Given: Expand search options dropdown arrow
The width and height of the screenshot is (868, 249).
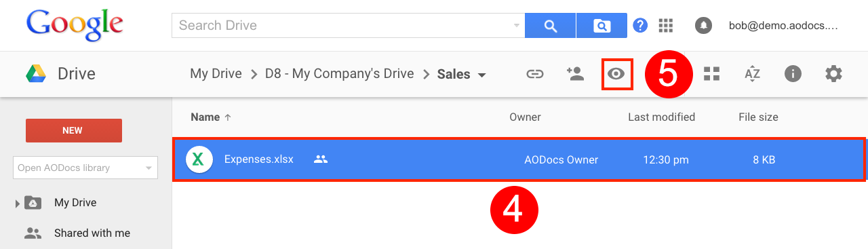Looking at the screenshot, I should pos(517,26).
